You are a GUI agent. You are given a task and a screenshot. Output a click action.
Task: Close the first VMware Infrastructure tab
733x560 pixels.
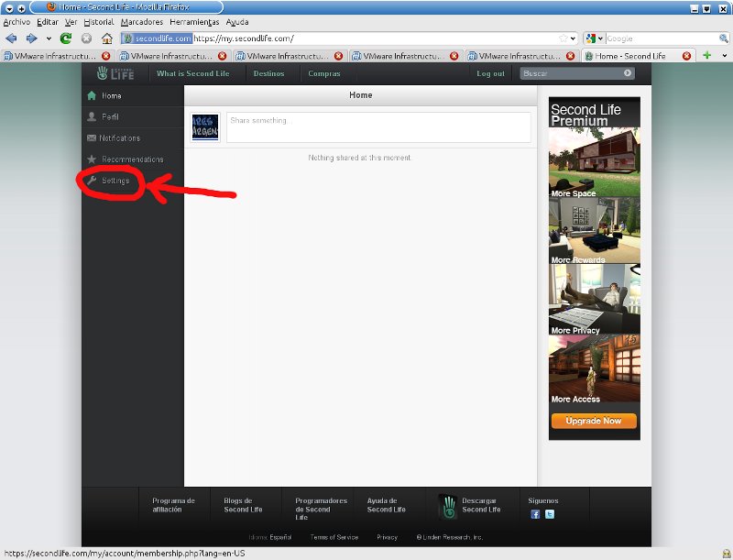pyautogui.click(x=106, y=56)
